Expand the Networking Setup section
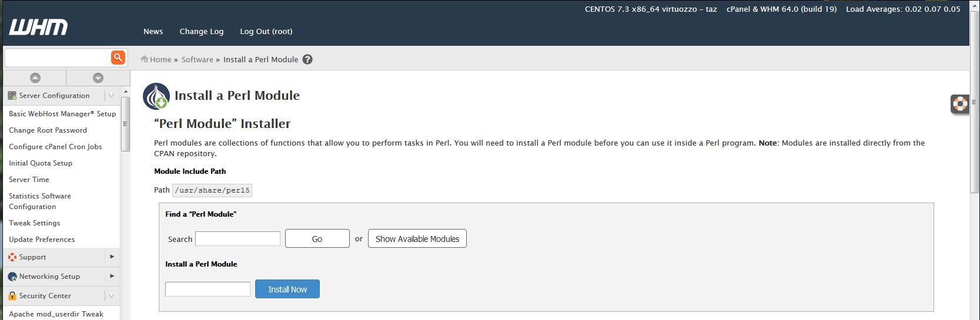Image resolution: width=980 pixels, height=320 pixels. [x=112, y=276]
